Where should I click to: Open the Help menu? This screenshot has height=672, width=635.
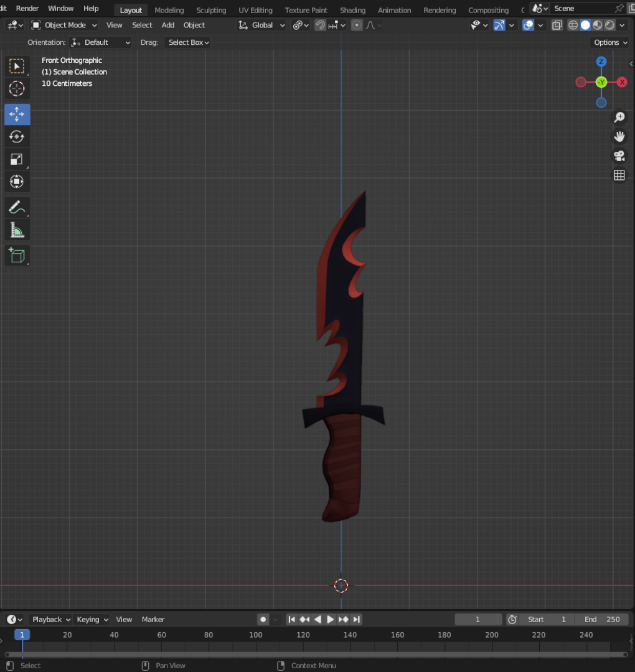[x=91, y=9]
